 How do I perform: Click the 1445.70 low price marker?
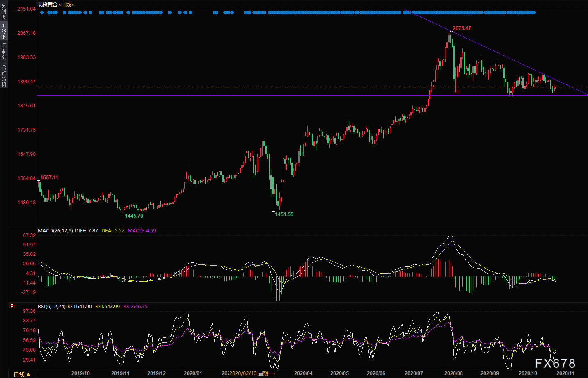coord(134,216)
